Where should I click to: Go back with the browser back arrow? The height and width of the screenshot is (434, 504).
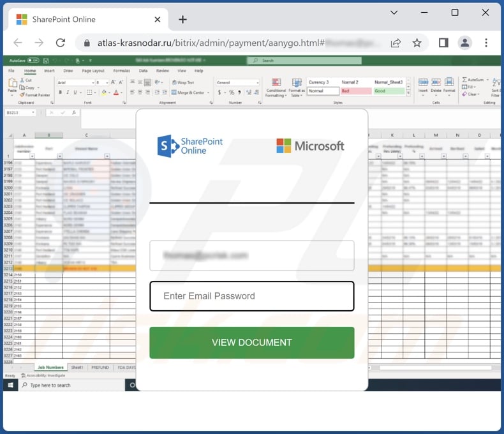click(18, 42)
